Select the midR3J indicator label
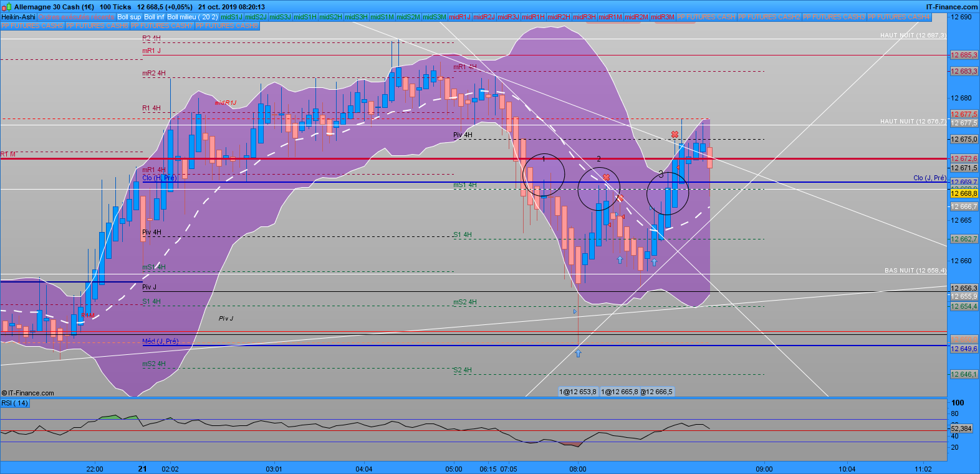980x474 pixels. (508, 17)
